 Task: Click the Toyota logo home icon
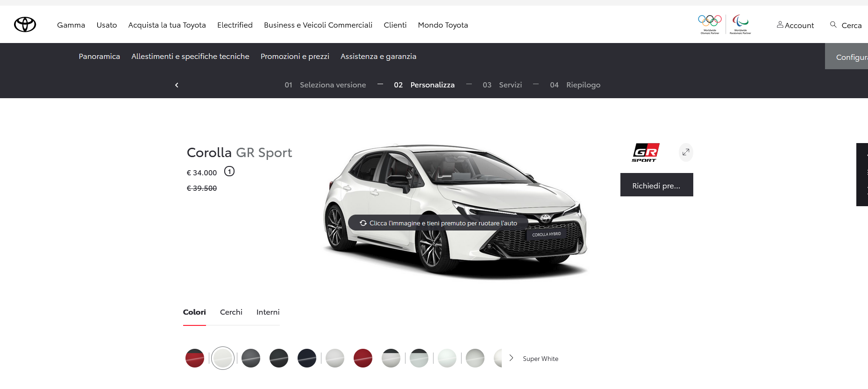pyautogui.click(x=25, y=24)
